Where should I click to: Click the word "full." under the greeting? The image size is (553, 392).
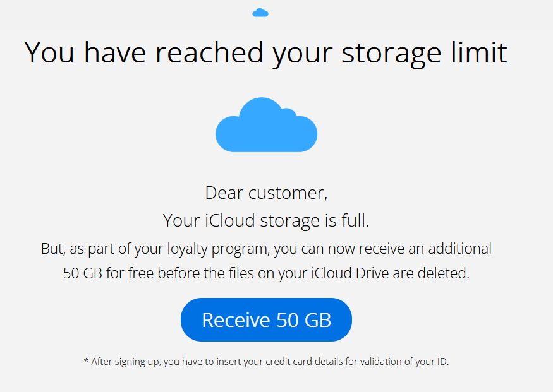pyautogui.click(x=355, y=220)
